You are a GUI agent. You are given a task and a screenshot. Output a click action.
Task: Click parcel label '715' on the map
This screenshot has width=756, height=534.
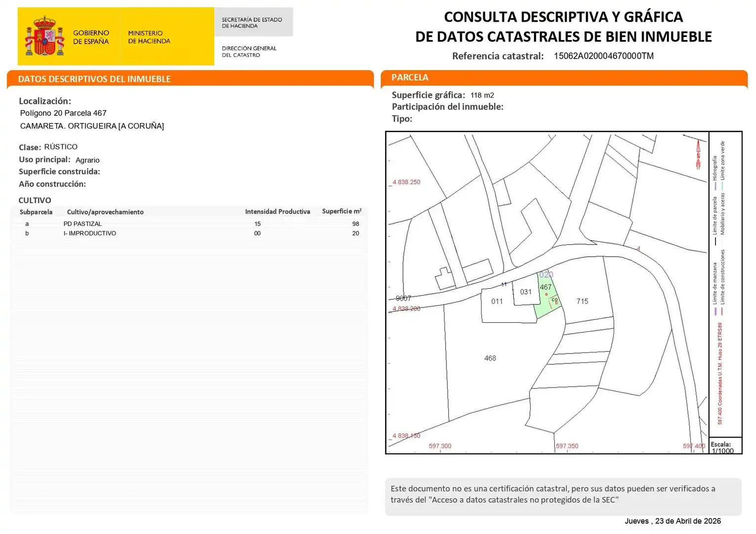(582, 301)
